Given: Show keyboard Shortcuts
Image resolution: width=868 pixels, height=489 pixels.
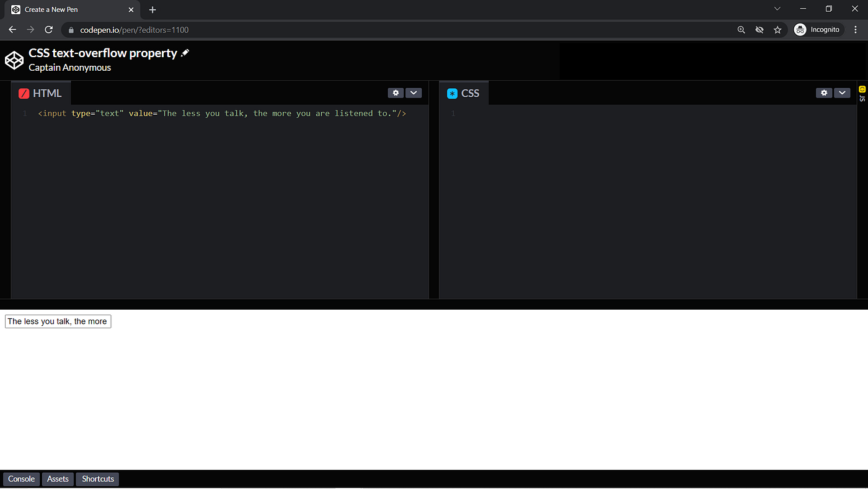Looking at the screenshot, I should 98,479.
